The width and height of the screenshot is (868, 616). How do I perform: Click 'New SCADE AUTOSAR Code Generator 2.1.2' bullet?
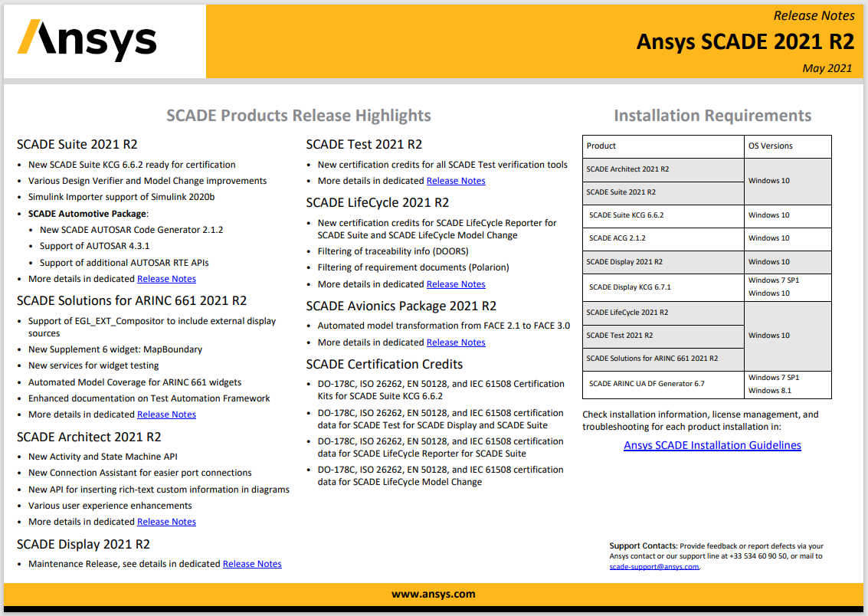point(131,230)
